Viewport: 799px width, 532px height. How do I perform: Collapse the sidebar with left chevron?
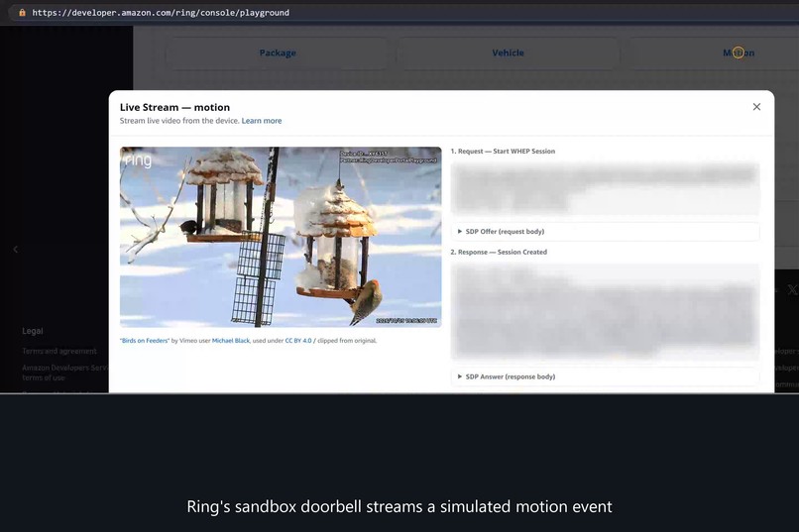15,249
